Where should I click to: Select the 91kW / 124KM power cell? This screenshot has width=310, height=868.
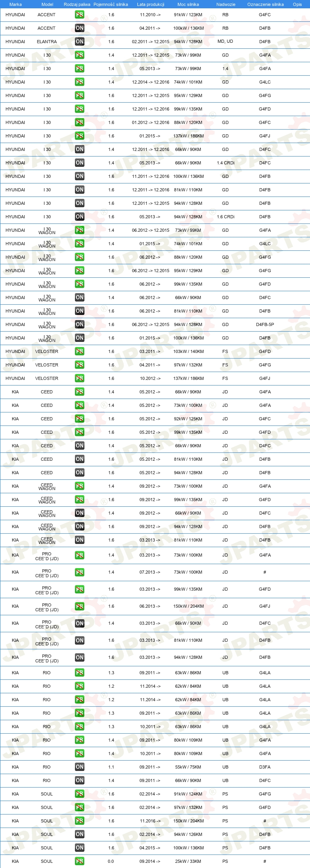pyautogui.click(x=188, y=794)
